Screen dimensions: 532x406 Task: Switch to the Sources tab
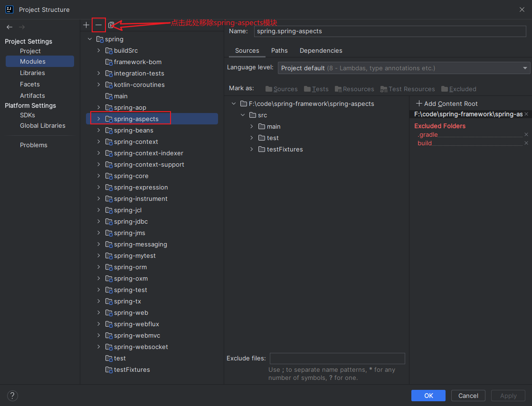pos(247,50)
